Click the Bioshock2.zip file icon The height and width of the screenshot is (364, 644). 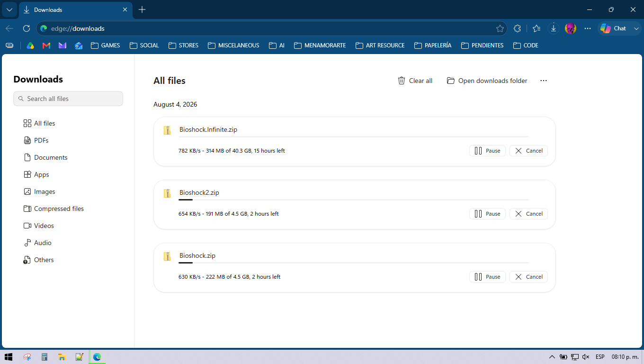[167, 193]
